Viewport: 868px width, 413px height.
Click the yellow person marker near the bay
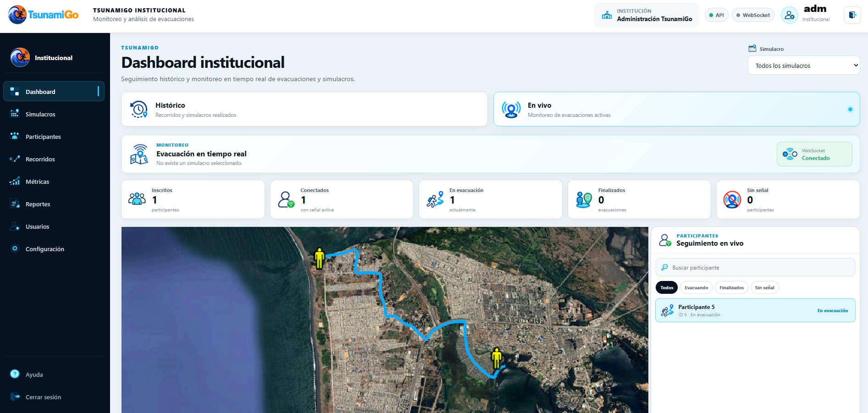click(x=497, y=358)
